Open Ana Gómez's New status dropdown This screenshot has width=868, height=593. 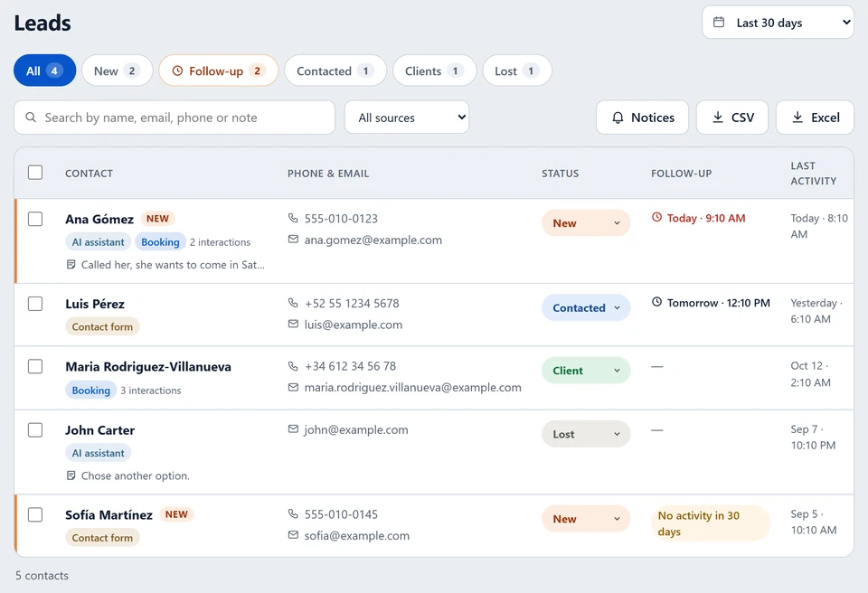(586, 222)
